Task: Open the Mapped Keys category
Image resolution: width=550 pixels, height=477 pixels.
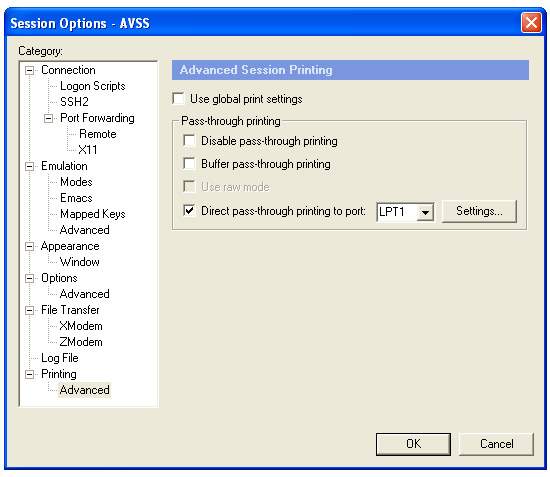Action: point(93,214)
